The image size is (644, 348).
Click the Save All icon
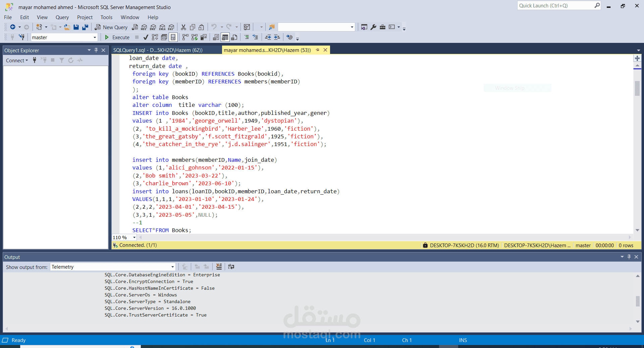pos(85,27)
